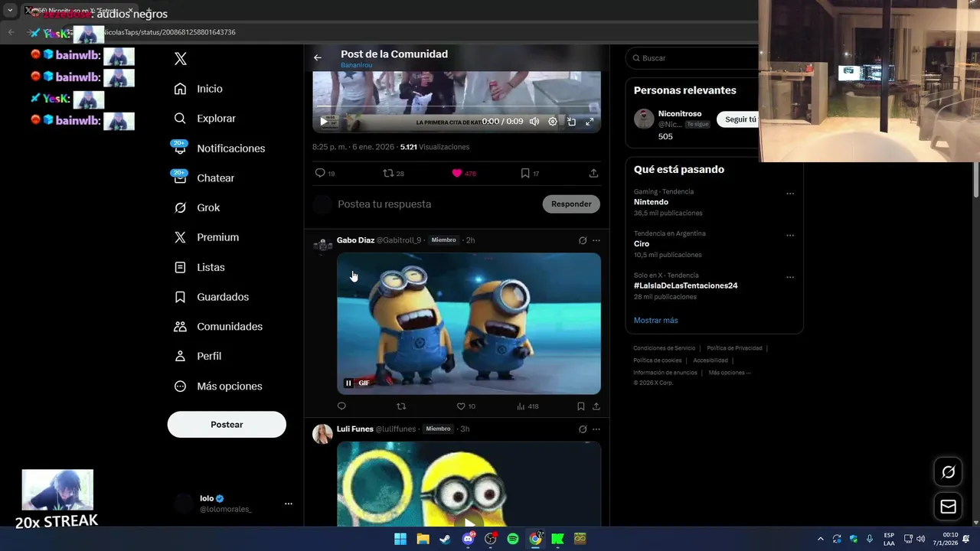Image resolution: width=980 pixels, height=551 pixels.
Task: Open Discord from the taskbar
Action: [468, 539]
